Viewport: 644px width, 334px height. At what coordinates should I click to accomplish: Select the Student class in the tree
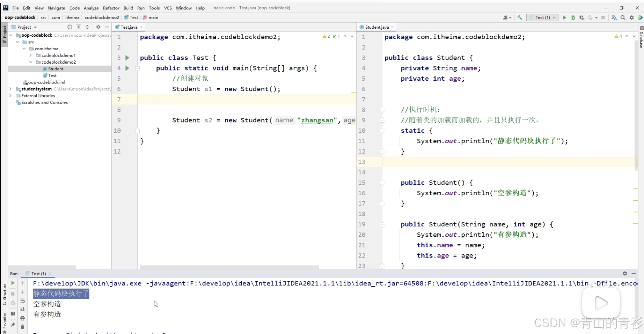[56, 69]
